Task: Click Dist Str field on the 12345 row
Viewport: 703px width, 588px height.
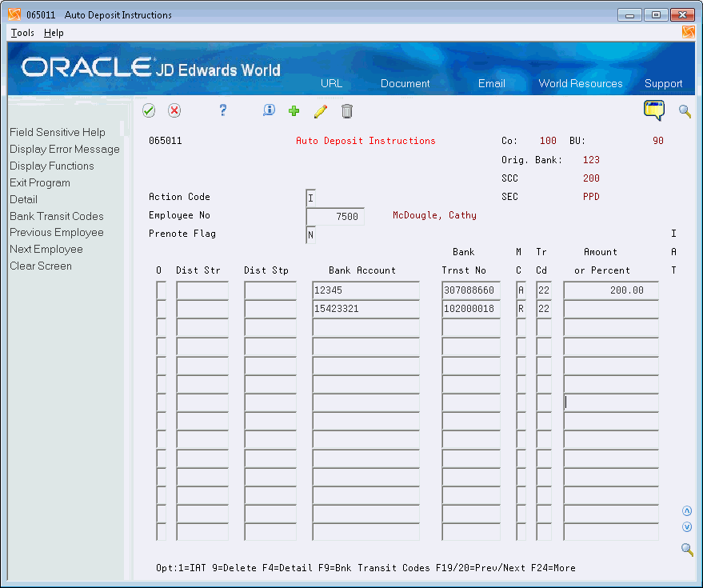Action: coord(202,290)
